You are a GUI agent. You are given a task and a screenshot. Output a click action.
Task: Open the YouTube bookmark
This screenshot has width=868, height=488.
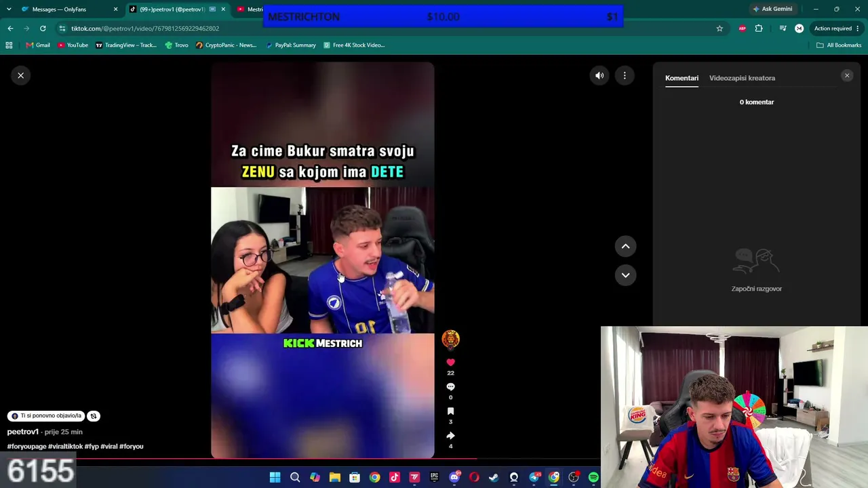[73, 45]
